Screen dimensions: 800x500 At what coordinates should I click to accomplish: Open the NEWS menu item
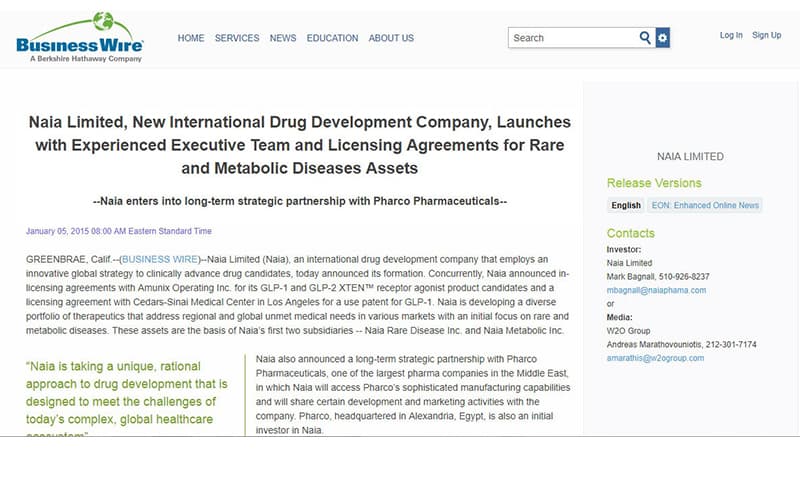pos(283,38)
